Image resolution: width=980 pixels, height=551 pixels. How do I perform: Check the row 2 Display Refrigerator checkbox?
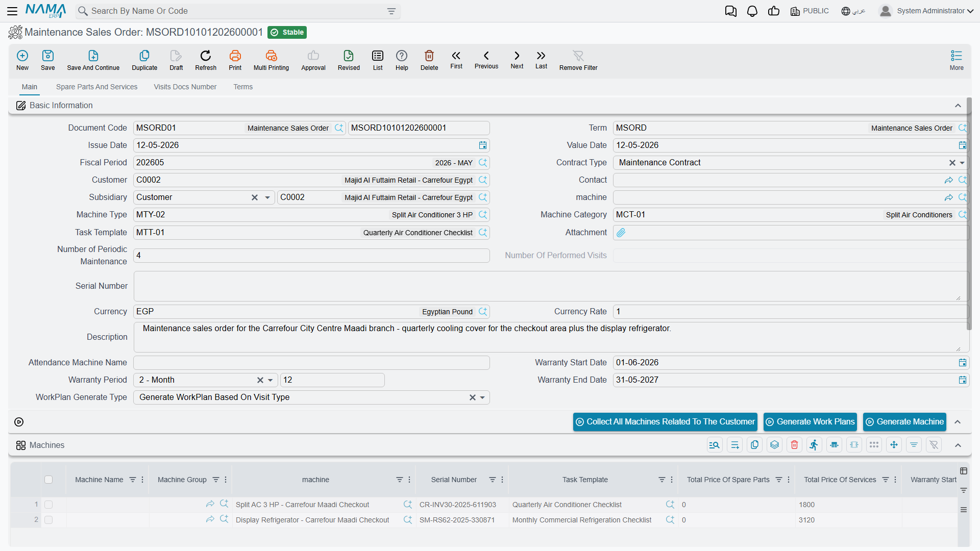pyautogui.click(x=48, y=520)
